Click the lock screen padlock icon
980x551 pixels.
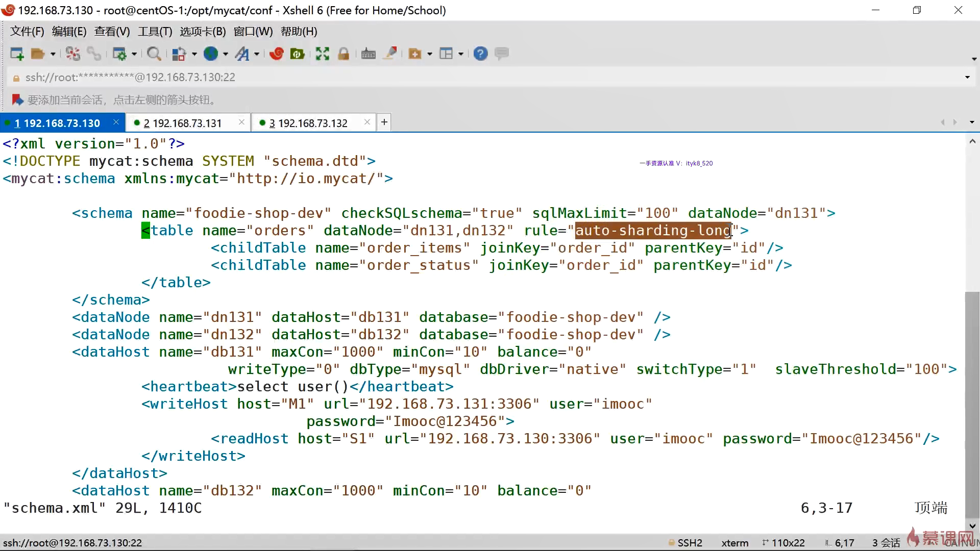click(344, 54)
